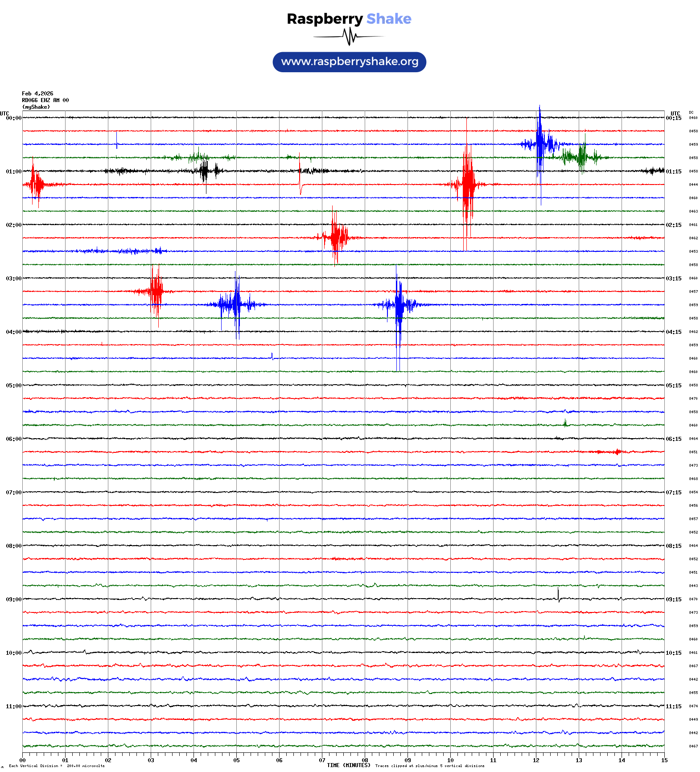This screenshot has height=772, width=700.
Task: Click the Traces clipped footnote text
Action: click(x=429, y=766)
